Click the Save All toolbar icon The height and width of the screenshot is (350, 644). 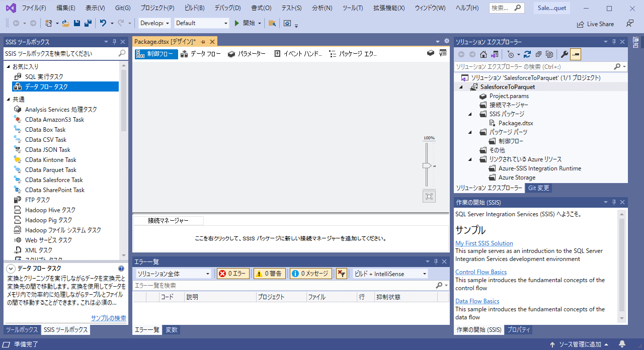88,23
